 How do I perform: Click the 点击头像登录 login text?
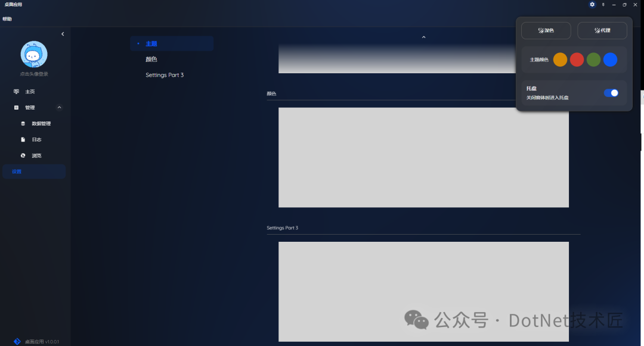34,74
